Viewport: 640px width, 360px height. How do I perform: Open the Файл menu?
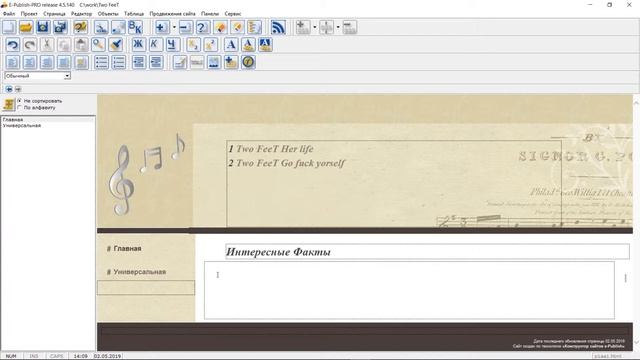coord(9,13)
